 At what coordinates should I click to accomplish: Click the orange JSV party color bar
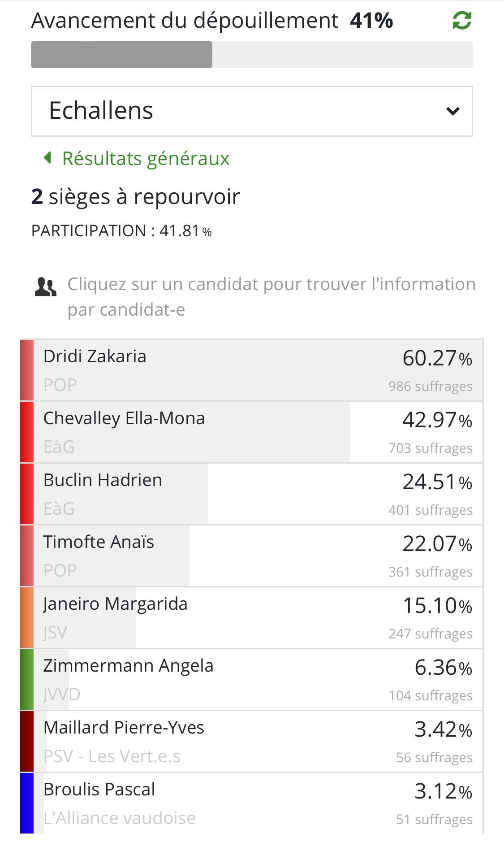[27, 617]
